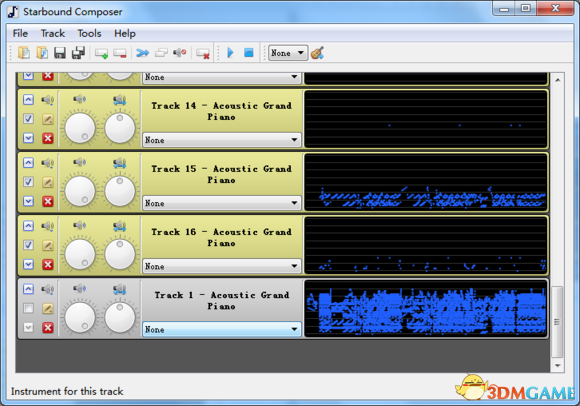The image size is (580, 406).
Task: Click the double floppy Save As icon
Action: (78, 53)
